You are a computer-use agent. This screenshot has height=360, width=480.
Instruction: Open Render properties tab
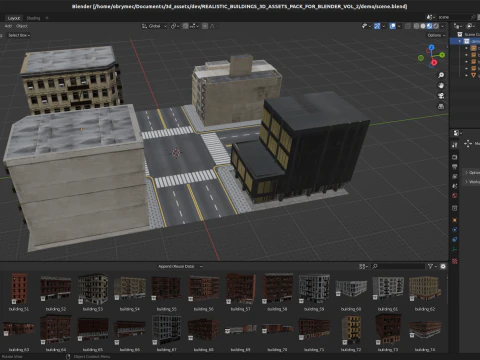pyautogui.click(x=455, y=157)
